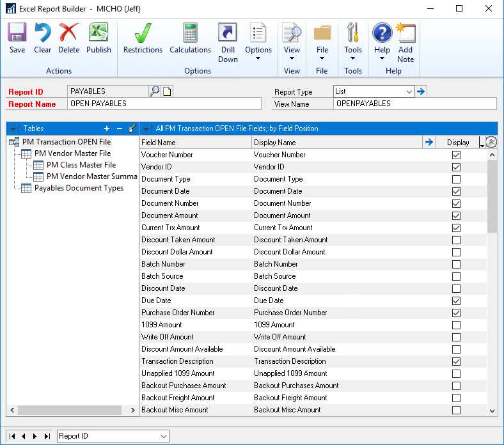Publish report with the Excel icon
Image resolution: width=504 pixels, height=445 pixels.
(98, 32)
